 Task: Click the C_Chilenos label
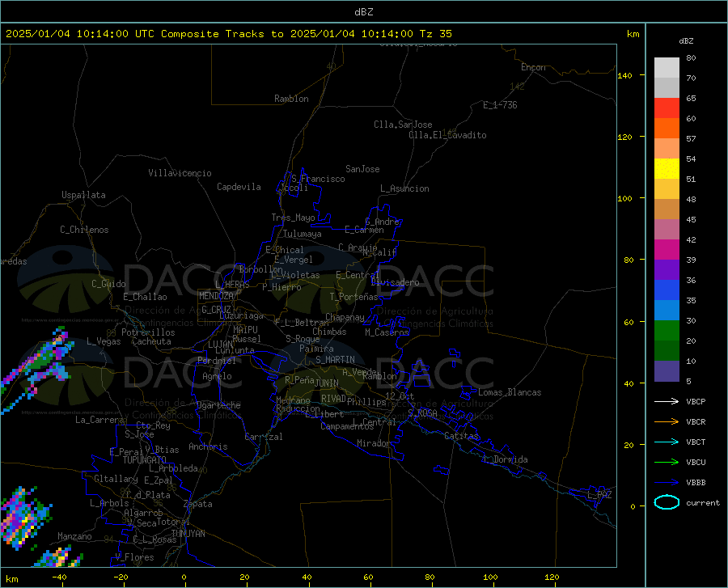[x=84, y=230]
